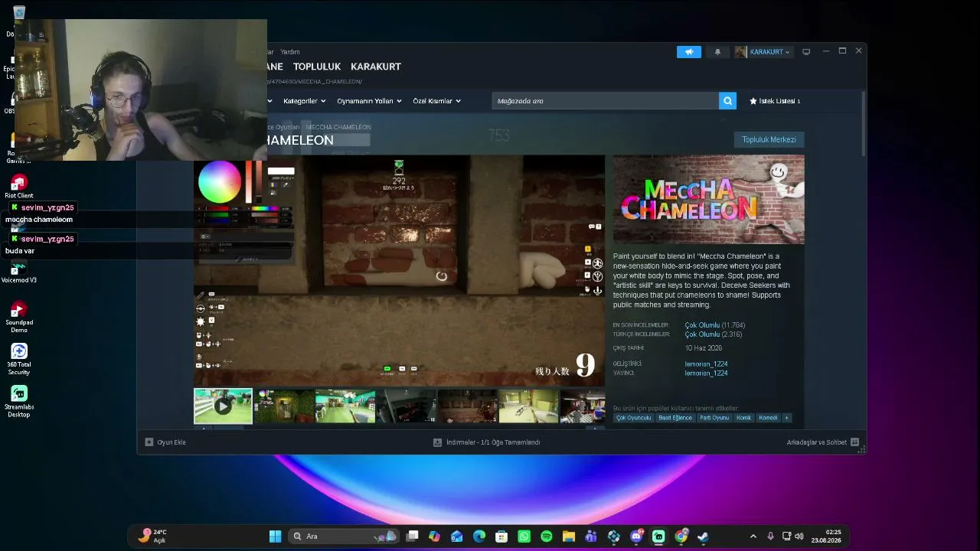
Task: Open the TOPLULUK tab in Steam
Action: (317, 67)
